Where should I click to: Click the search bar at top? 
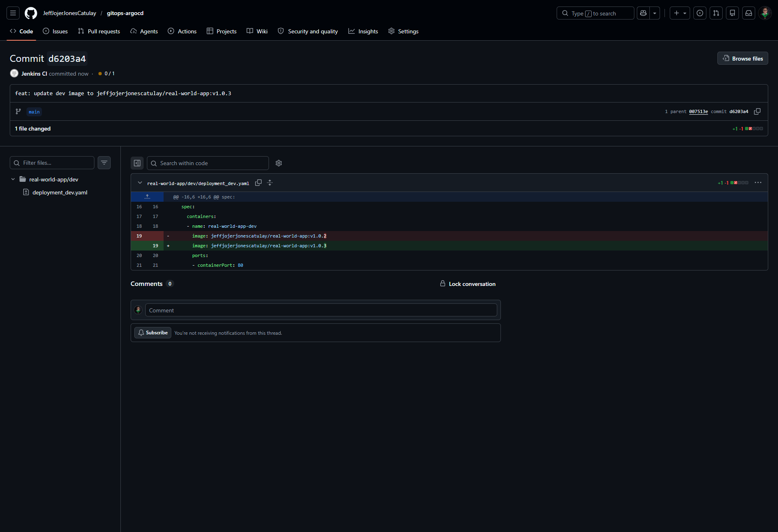[595, 13]
